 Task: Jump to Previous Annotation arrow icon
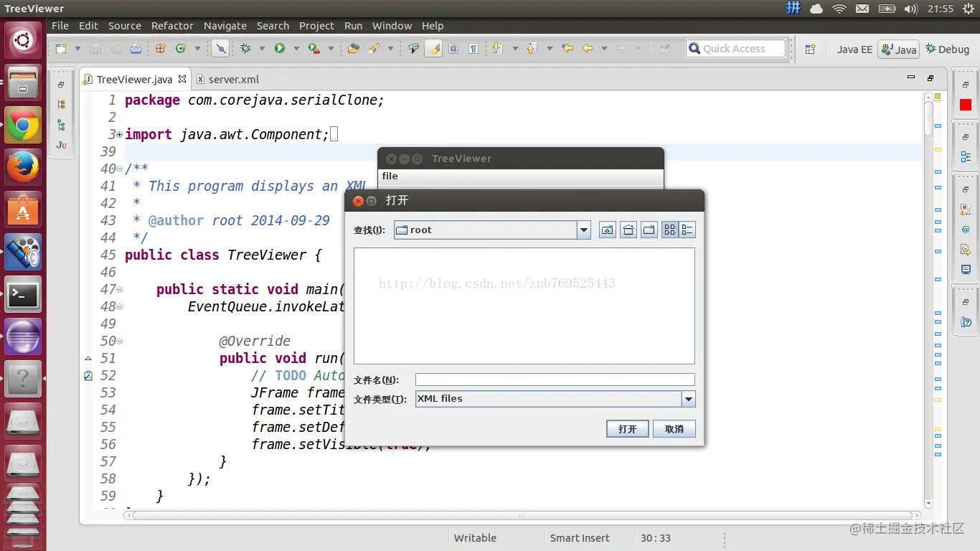pyautogui.click(x=532, y=49)
